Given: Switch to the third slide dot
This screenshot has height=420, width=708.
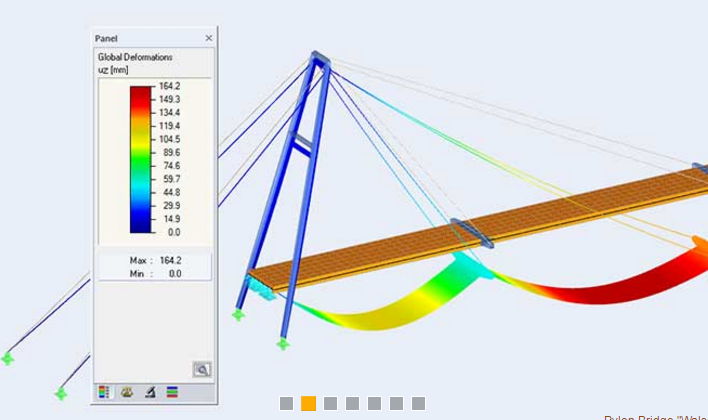Looking at the screenshot, I should pyautogui.click(x=330, y=404).
